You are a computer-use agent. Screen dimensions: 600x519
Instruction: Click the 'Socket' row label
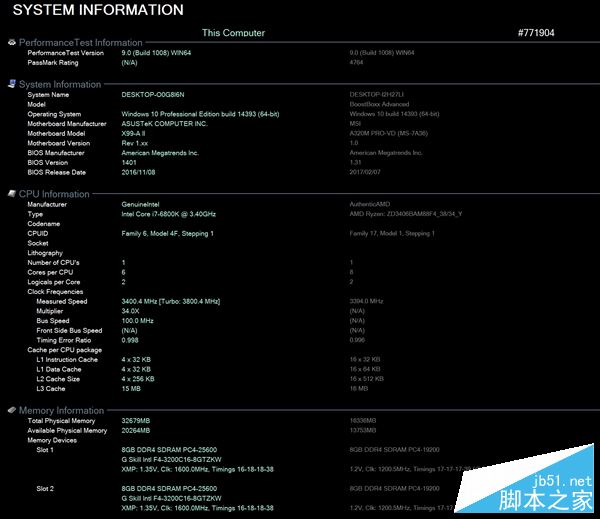click(38, 243)
